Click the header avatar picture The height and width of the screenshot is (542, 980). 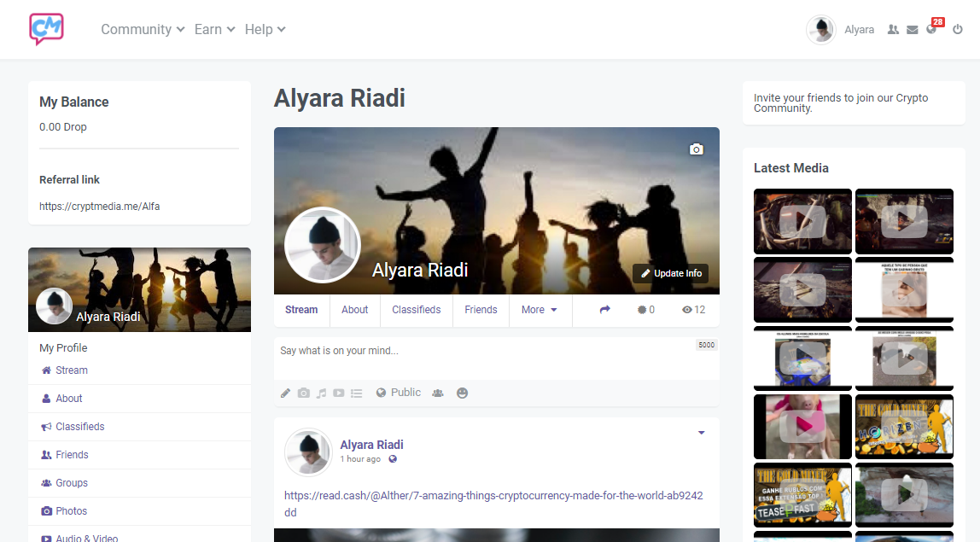(x=820, y=29)
